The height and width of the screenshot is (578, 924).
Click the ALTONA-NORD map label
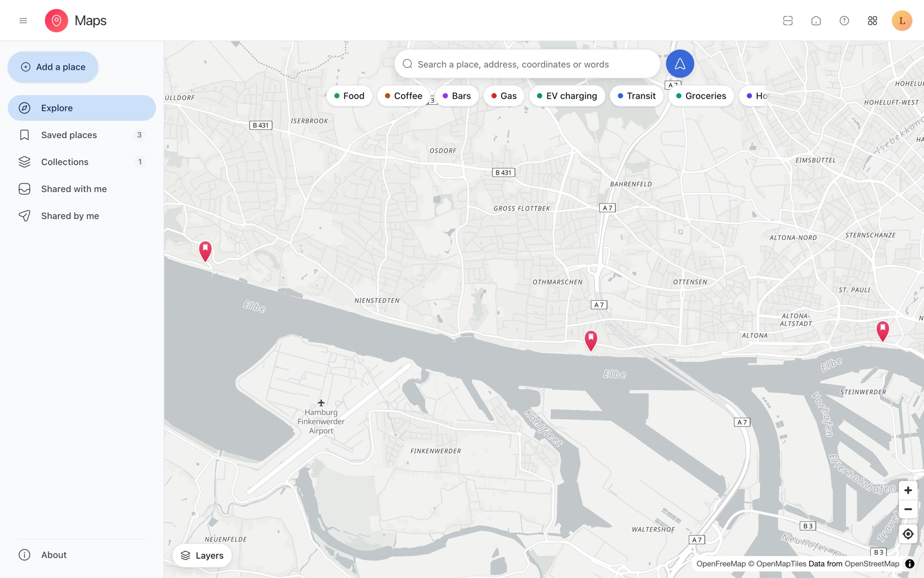(x=793, y=238)
